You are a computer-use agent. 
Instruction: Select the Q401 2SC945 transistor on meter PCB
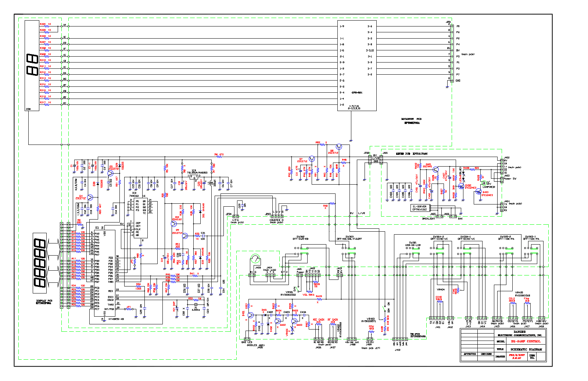(435, 170)
